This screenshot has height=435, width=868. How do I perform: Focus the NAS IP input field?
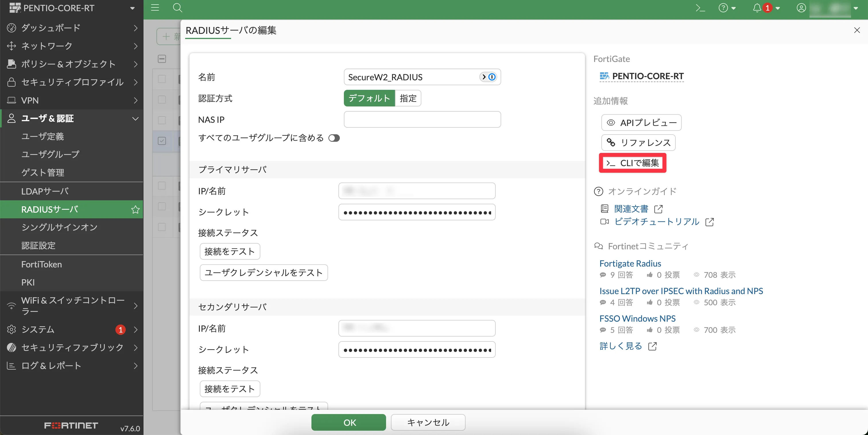(x=422, y=120)
